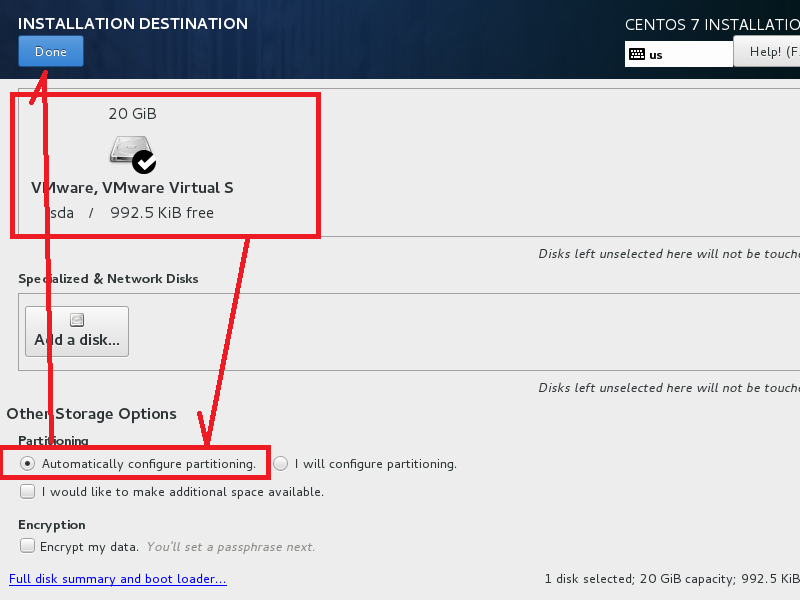The width and height of the screenshot is (800, 600).
Task: Open the us keyboard layout selector
Action: coord(679,54)
